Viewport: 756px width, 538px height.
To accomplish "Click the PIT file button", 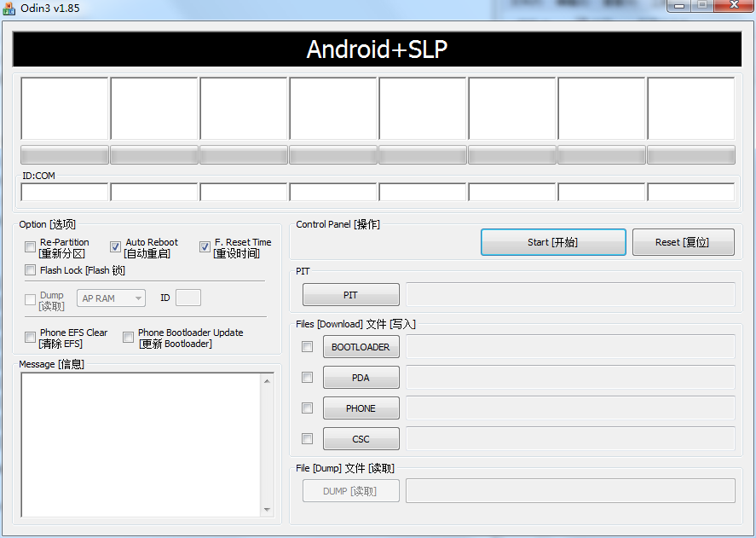I will point(350,295).
